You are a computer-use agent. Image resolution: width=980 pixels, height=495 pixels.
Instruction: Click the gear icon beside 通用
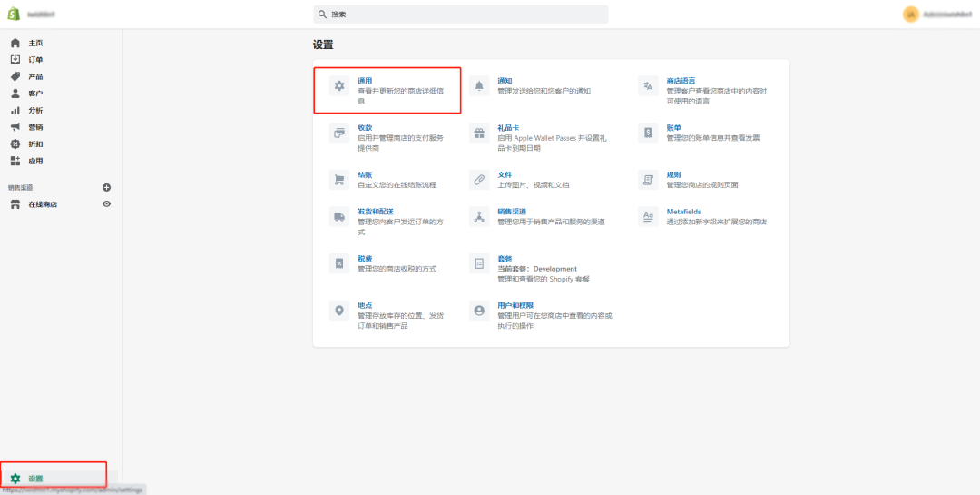339,85
